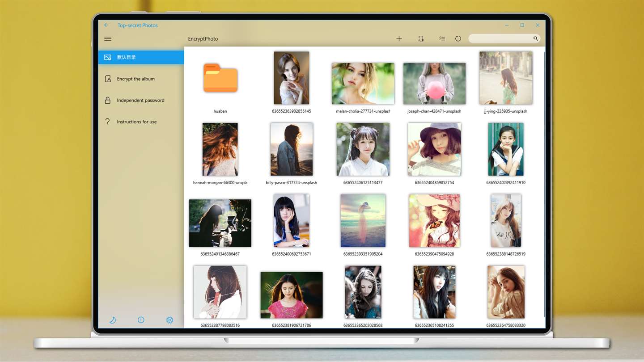Screen dimensions: 644x362
Task: Select the 默认目录 sidebar item
Action: [141, 57]
